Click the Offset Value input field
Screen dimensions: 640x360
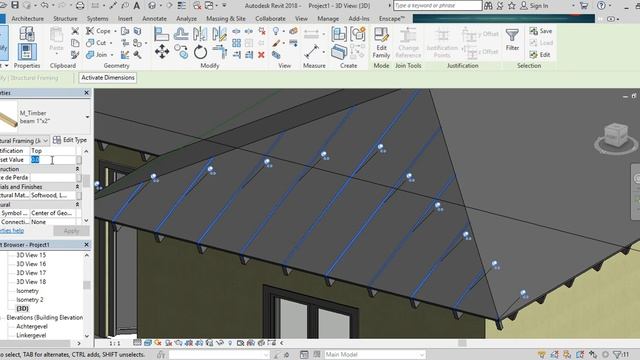(x=53, y=160)
